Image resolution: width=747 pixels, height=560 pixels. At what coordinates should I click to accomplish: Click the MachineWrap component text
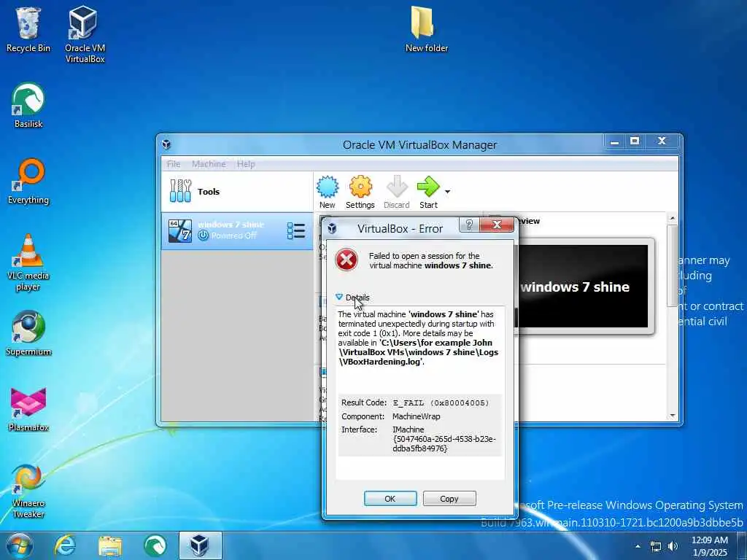[x=417, y=416]
